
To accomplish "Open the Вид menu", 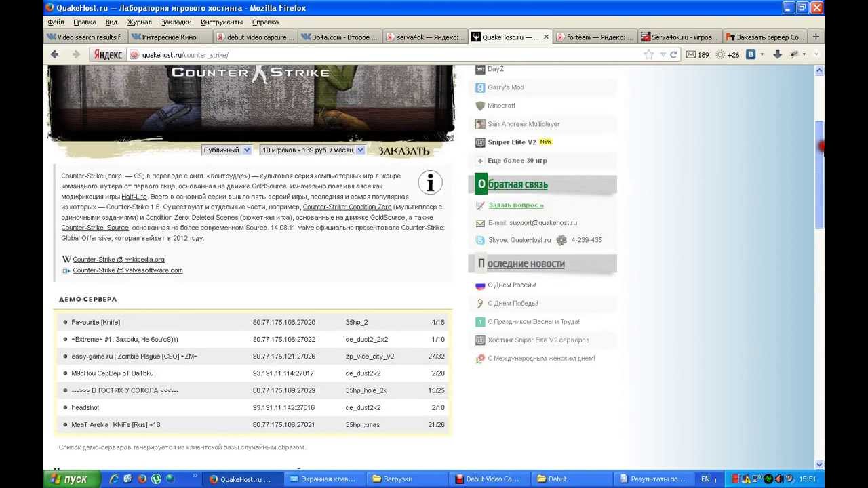I will (111, 22).
